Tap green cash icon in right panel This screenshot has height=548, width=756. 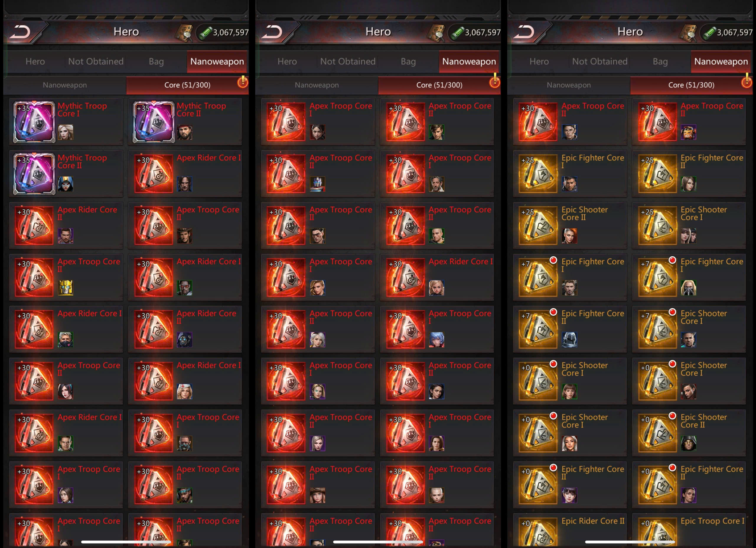709,32
